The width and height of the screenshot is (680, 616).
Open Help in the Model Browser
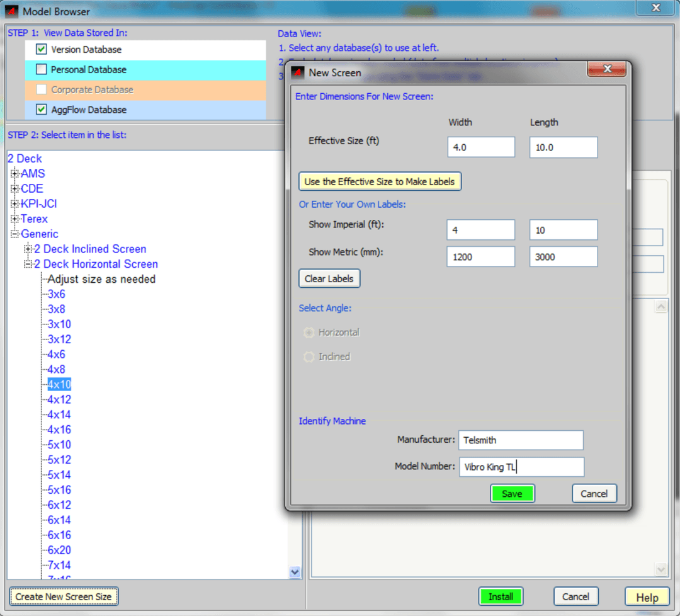[647, 597]
